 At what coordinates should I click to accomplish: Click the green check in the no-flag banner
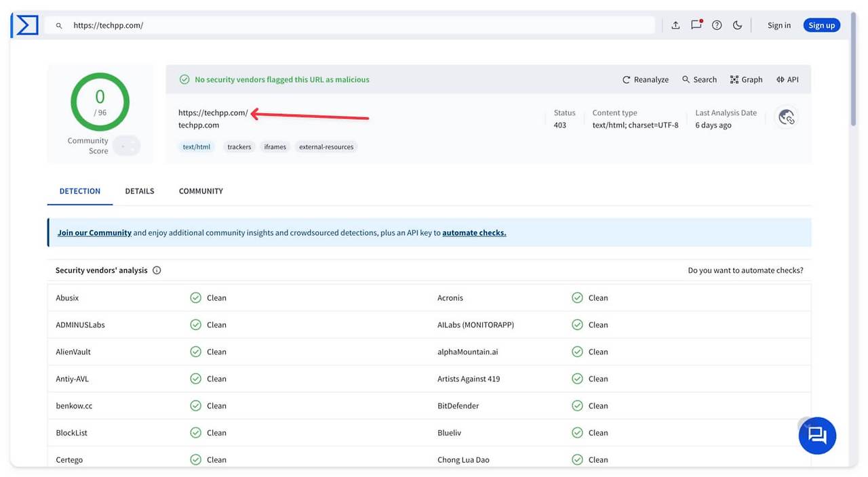click(x=184, y=79)
